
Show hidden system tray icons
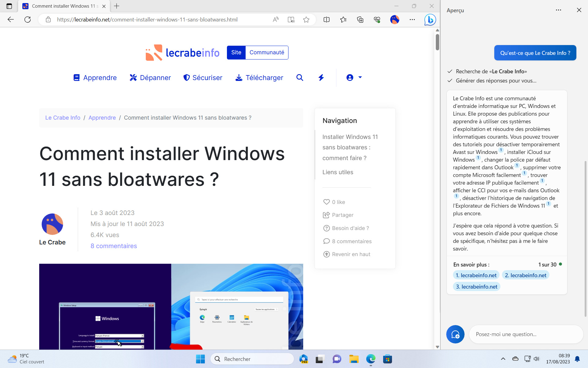(503, 359)
